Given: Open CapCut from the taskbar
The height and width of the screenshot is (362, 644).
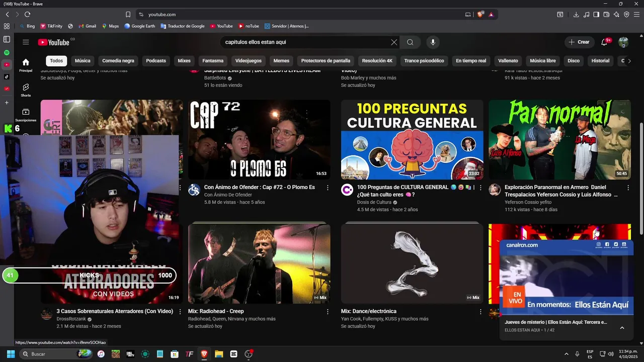Looking at the screenshot, I should pyautogui.click(x=233, y=354).
